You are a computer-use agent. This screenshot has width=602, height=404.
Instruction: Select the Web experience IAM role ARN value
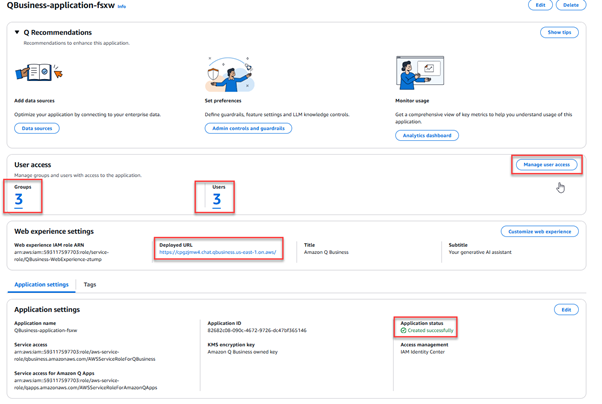[x=61, y=256]
